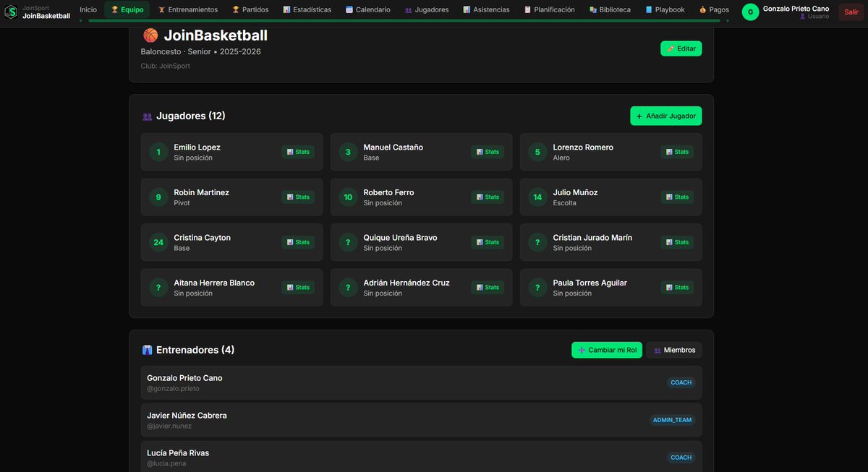Click jersey number 9 badge
Screen dimensions: 868x472
pyautogui.click(x=158, y=197)
